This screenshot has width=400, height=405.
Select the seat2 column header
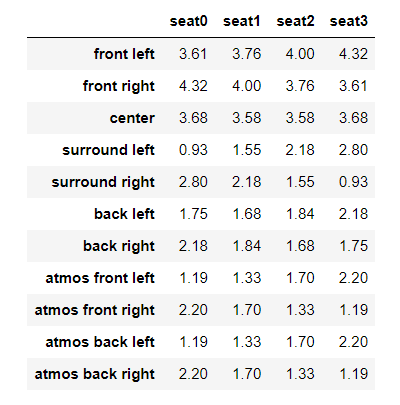pos(295,21)
